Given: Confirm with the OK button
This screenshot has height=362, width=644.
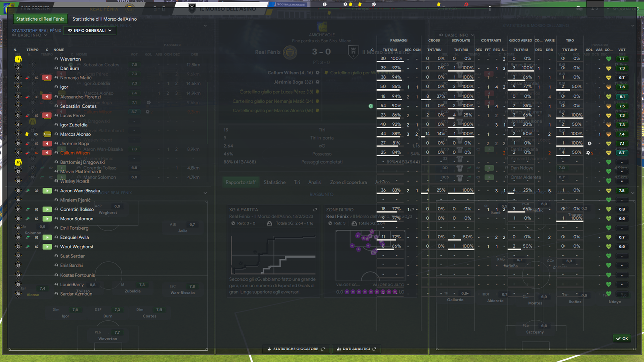Looking at the screenshot, I should [x=622, y=338].
